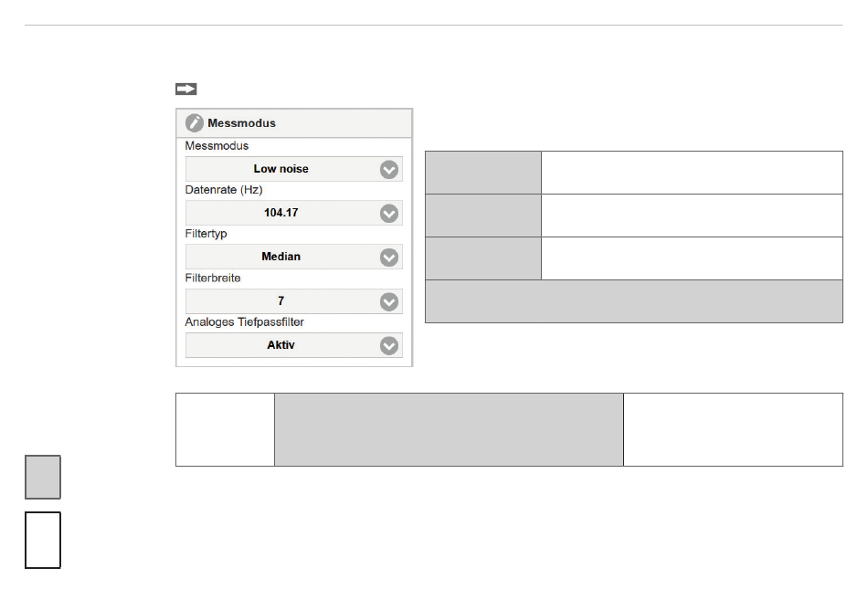Click the Analoges Tiefpassfilter label

click(244, 322)
